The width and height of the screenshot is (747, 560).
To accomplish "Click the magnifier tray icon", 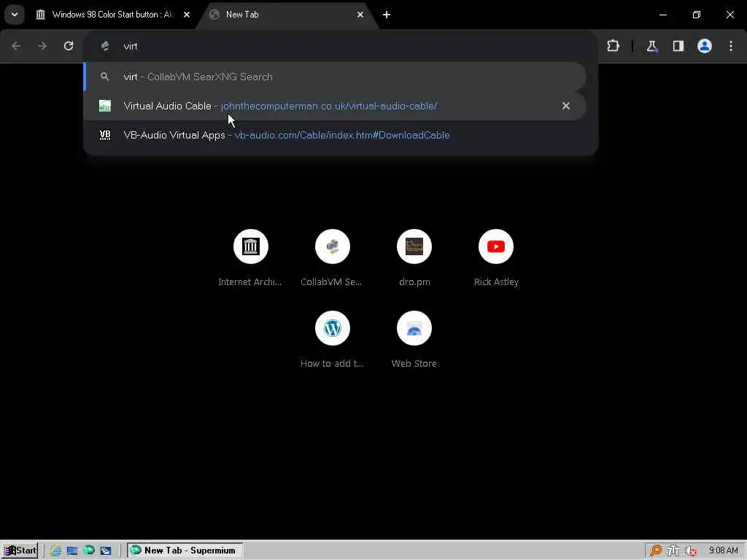I will pos(656,551).
